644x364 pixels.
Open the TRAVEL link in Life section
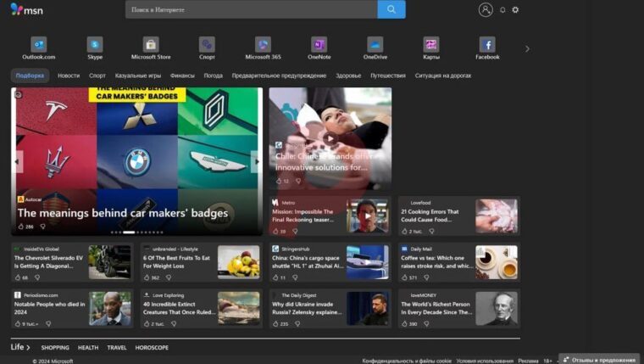[117, 348]
